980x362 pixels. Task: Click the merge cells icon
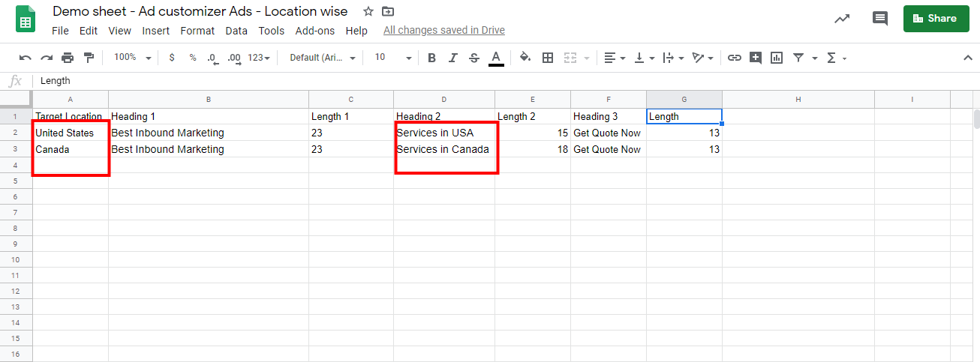pos(570,58)
